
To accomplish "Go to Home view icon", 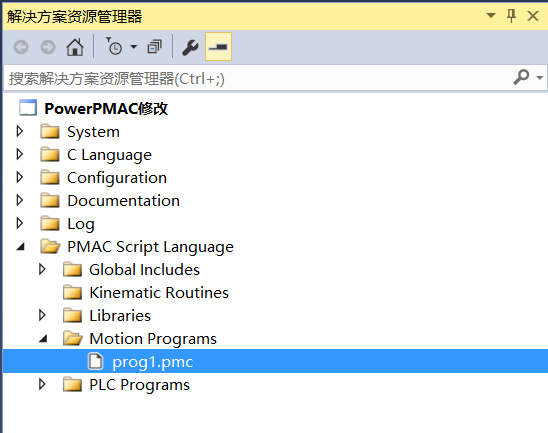I will click(x=75, y=47).
